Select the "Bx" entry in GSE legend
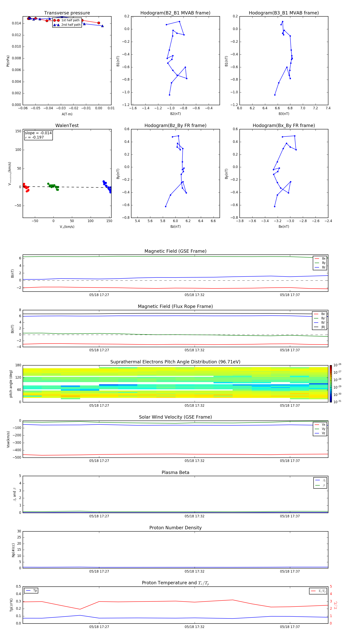This screenshot has height=644, width=351. (x=320, y=259)
